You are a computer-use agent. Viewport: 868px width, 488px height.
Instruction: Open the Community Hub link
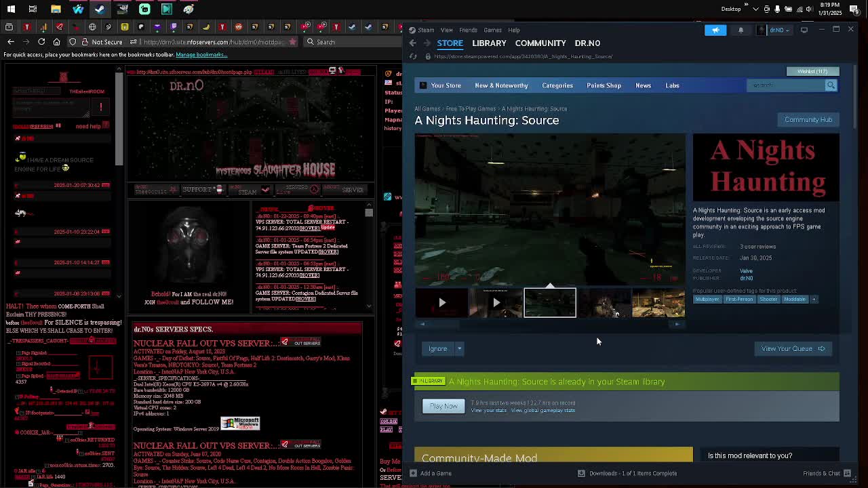[808, 119]
